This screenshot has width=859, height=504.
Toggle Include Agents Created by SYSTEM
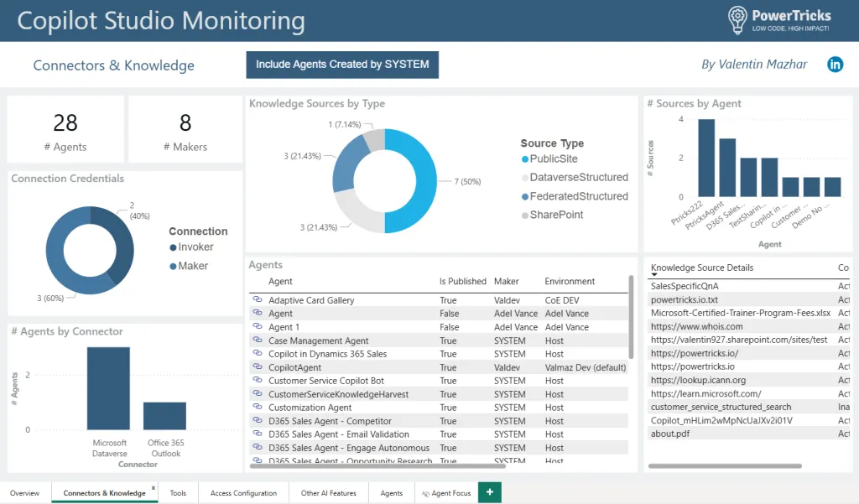[342, 65]
